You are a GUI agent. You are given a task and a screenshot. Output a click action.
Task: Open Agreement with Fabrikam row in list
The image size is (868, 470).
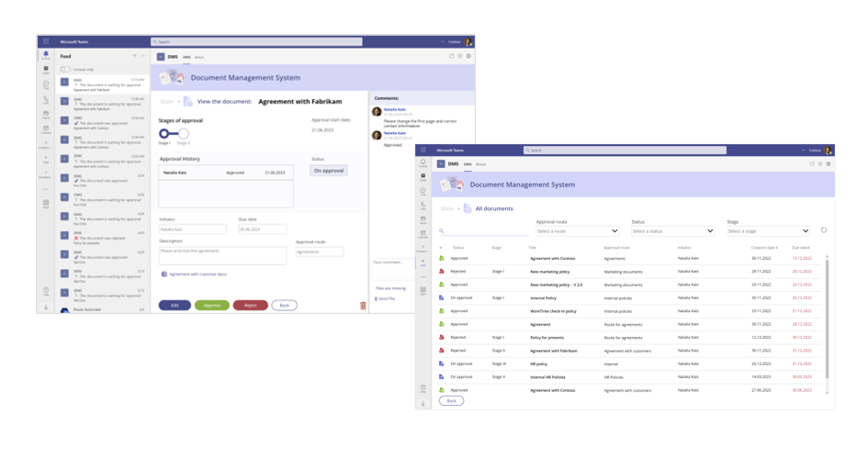[x=631, y=351]
